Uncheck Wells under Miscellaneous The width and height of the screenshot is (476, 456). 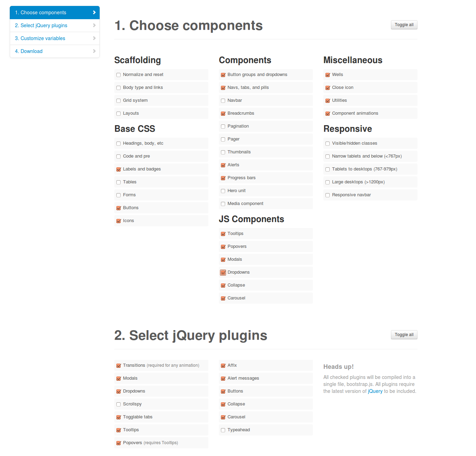tap(328, 75)
